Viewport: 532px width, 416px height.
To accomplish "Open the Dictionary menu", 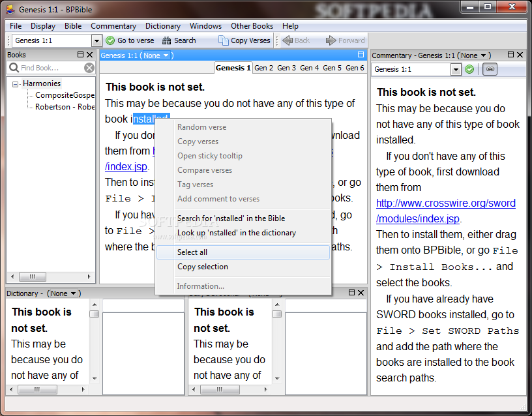I will click(163, 26).
